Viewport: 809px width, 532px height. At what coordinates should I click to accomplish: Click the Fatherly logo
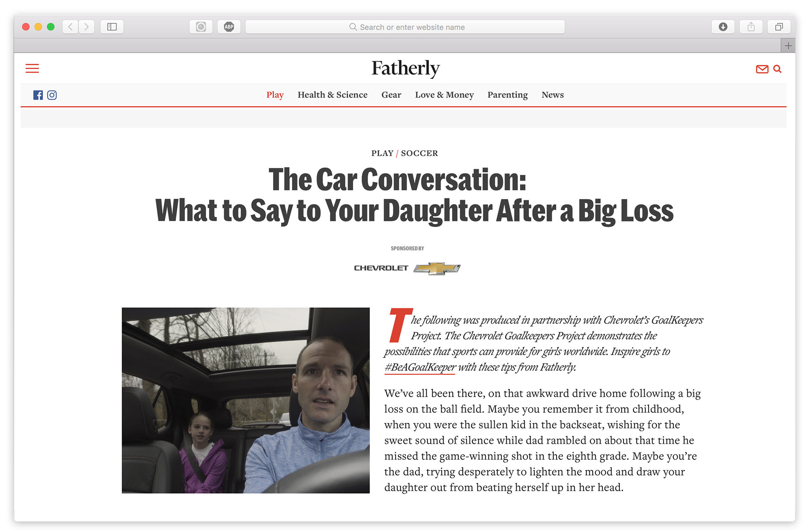coord(405,69)
